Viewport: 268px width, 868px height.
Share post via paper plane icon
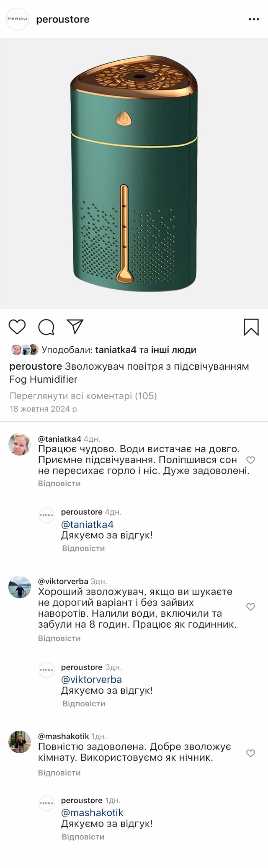[x=75, y=327]
